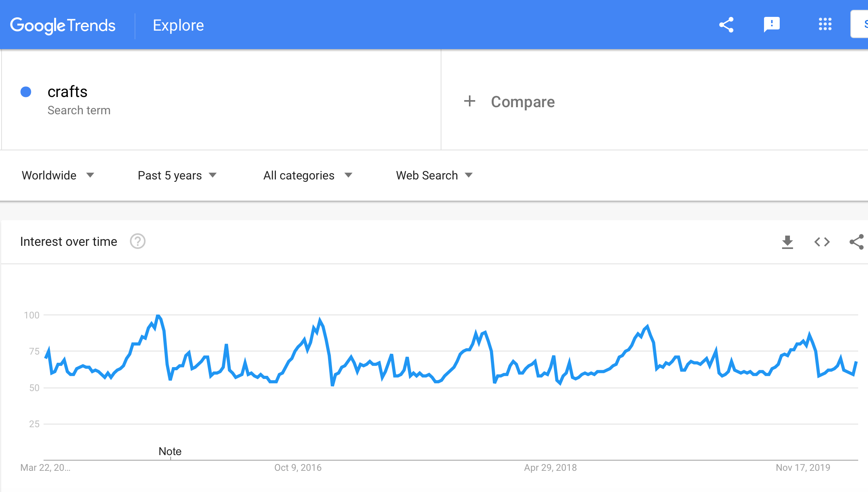Click the plus icon beside Compare
This screenshot has width=868, height=492.
pyautogui.click(x=470, y=101)
